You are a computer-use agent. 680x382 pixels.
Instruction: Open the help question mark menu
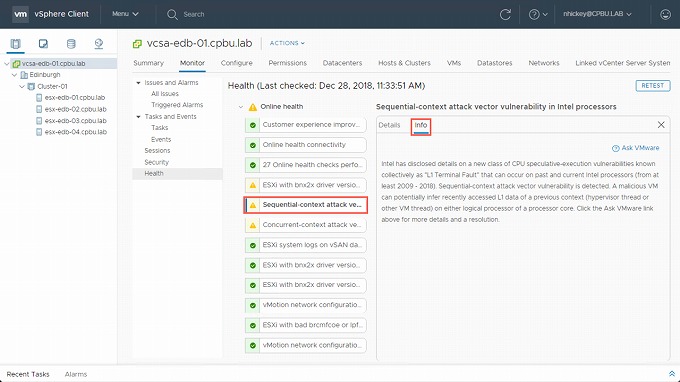[x=538, y=14]
